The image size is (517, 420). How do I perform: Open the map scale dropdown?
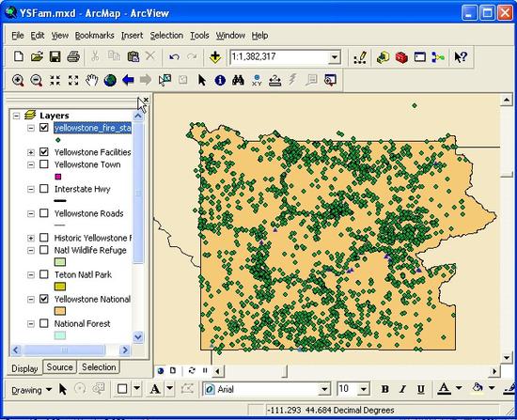[x=335, y=57]
